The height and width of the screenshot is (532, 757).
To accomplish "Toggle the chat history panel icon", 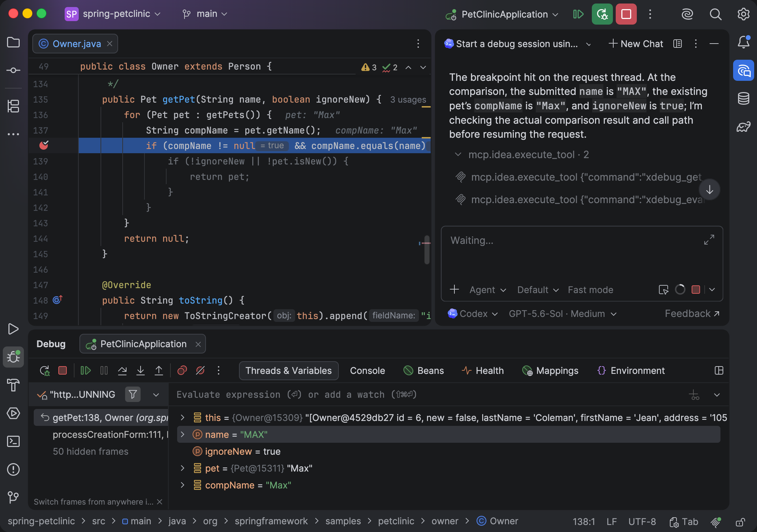I will pos(677,44).
